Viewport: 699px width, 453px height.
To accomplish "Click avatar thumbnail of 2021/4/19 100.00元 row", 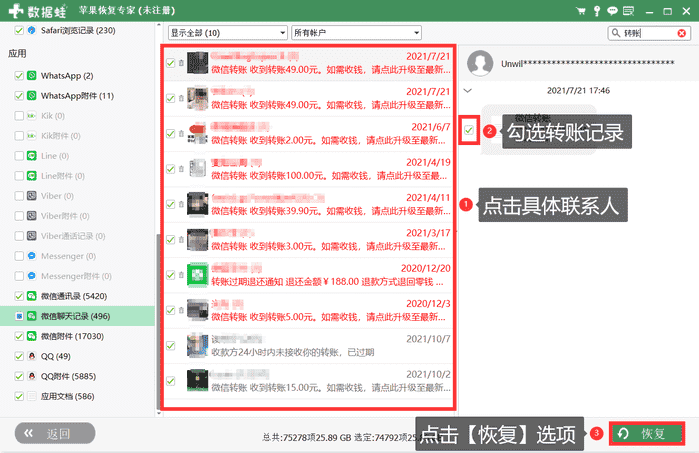I will 197,169.
